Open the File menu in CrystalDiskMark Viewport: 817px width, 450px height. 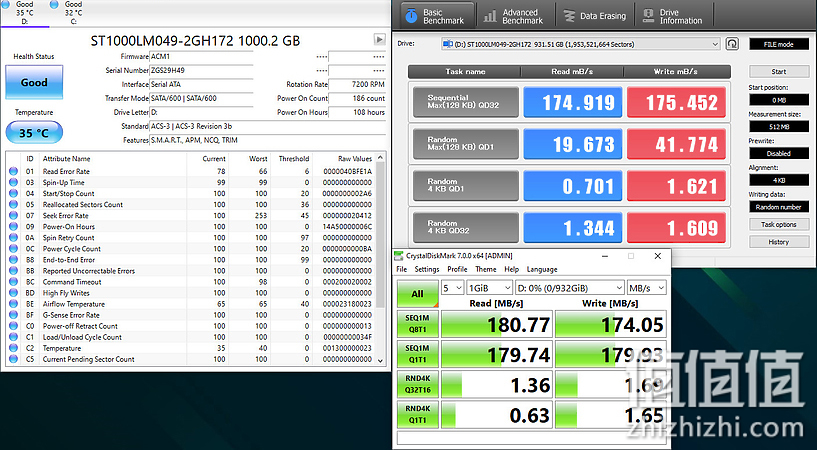(402, 269)
